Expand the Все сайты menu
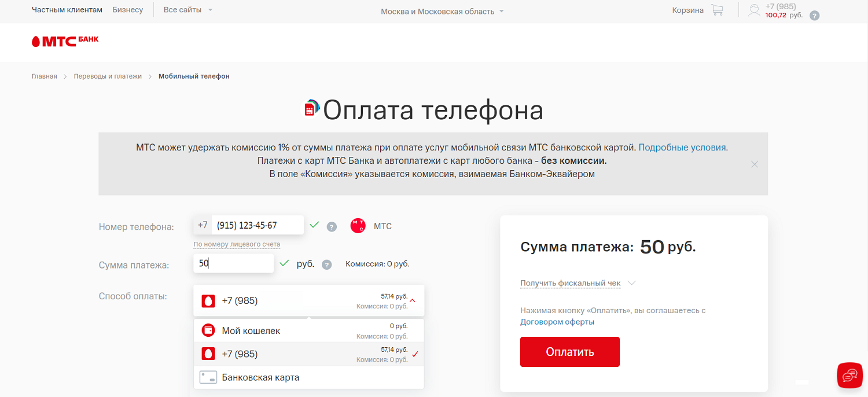 (189, 10)
